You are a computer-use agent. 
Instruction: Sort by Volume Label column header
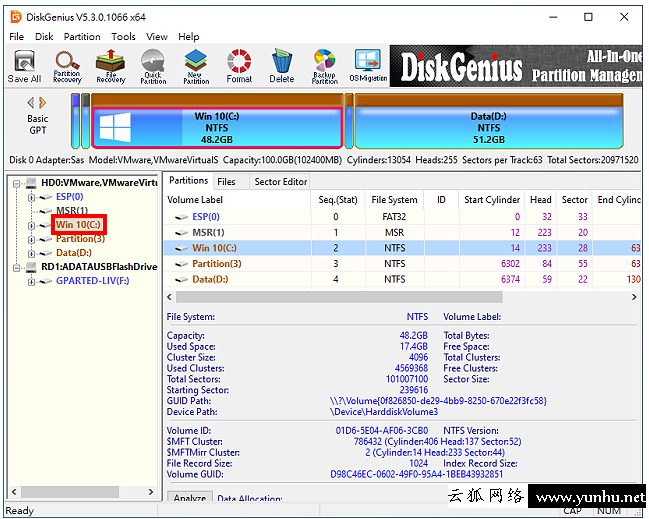[x=237, y=200]
